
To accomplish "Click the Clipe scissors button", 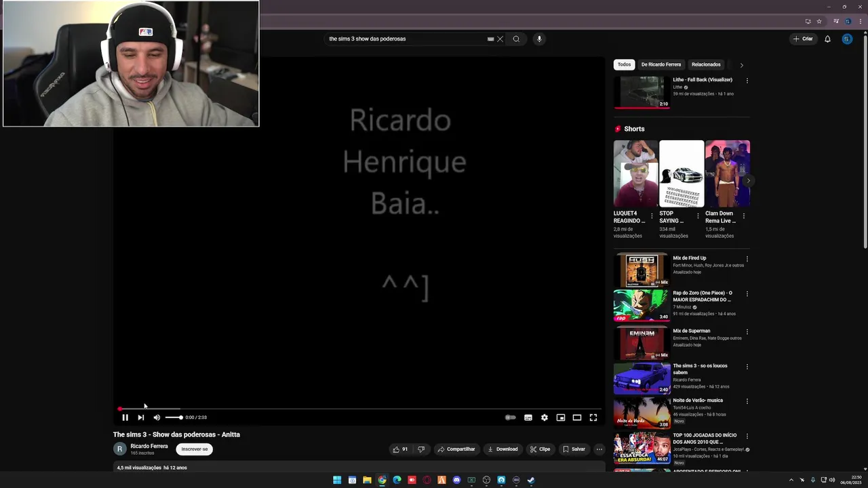I will tap(540, 449).
